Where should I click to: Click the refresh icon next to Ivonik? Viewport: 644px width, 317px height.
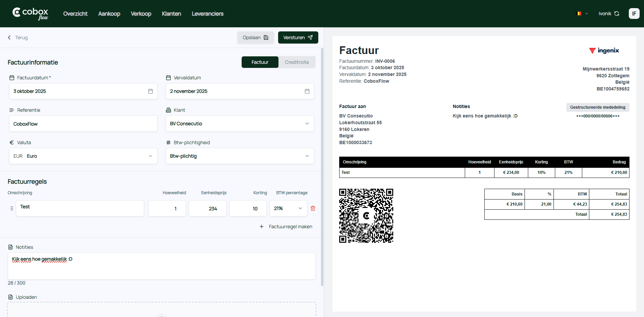coord(617,14)
